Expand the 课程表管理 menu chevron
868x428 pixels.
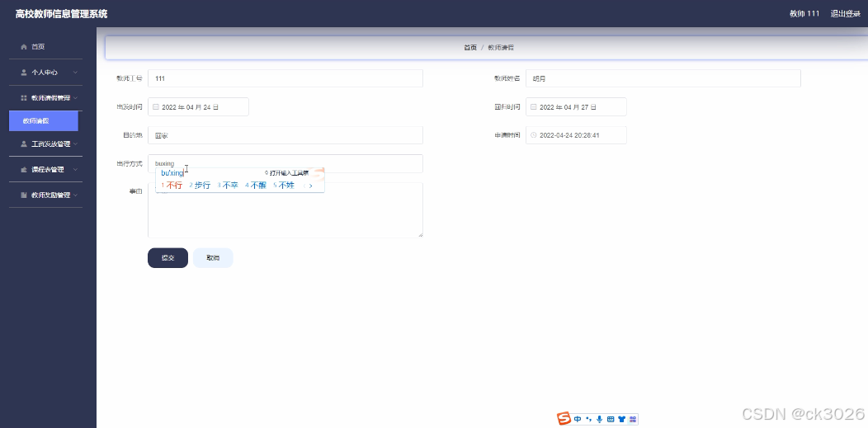click(75, 170)
